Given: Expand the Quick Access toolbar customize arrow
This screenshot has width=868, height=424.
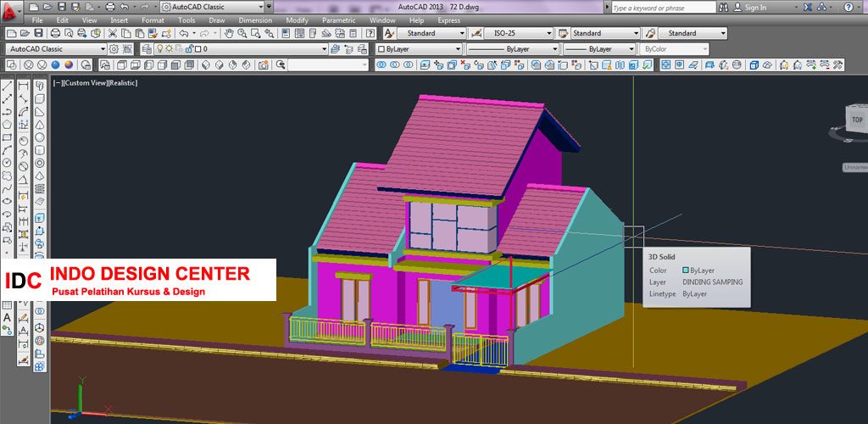Looking at the screenshot, I should 269,7.
